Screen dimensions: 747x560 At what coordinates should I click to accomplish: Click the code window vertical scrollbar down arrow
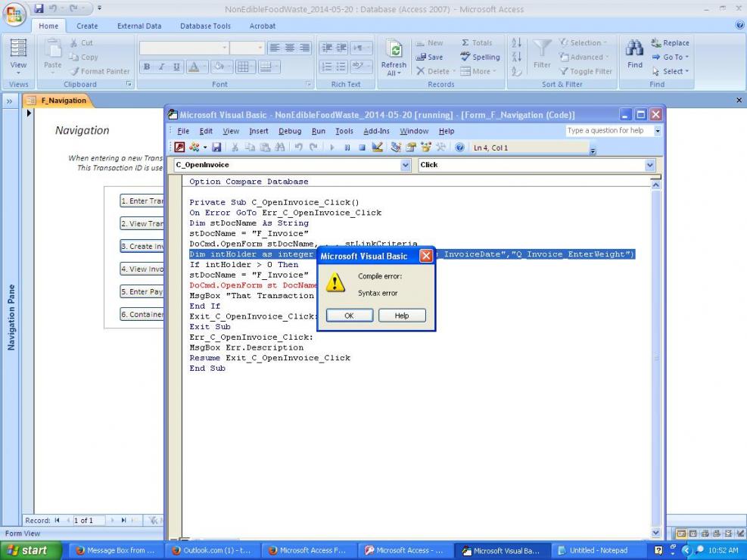(x=655, y=533)
